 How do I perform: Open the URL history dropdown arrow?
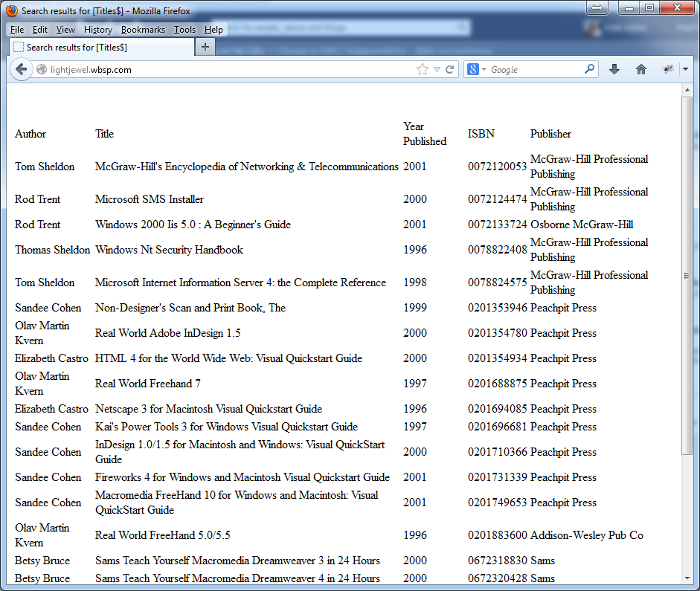pos(437,70)
